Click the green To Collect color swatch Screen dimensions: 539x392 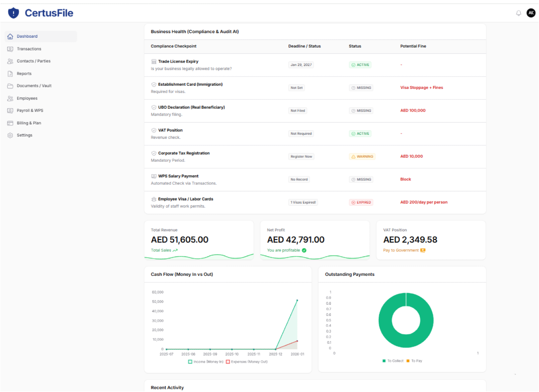(384, 360)
